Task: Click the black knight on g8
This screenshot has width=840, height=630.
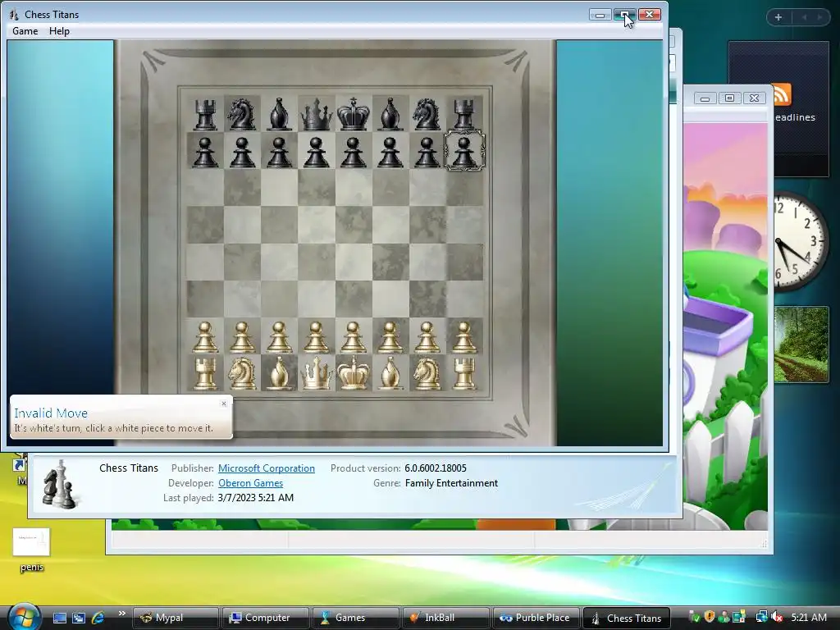Action: [427, 114]
